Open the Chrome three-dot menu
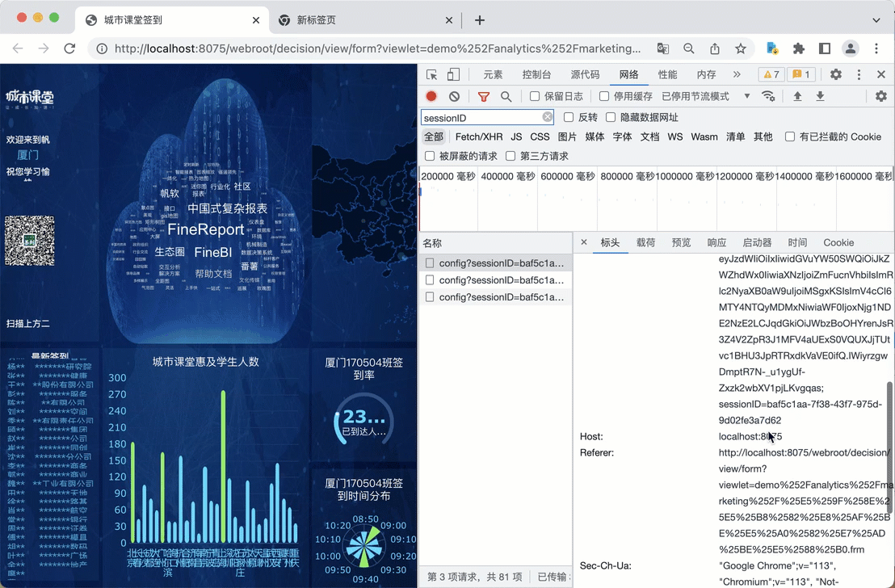 coord(876,48)
